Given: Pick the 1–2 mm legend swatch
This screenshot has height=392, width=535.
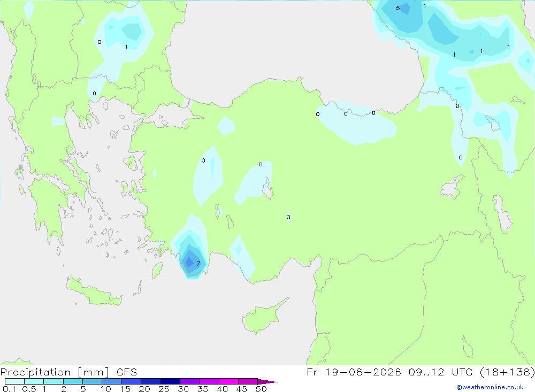Looking at the screenshot, I should pos(53,381).
